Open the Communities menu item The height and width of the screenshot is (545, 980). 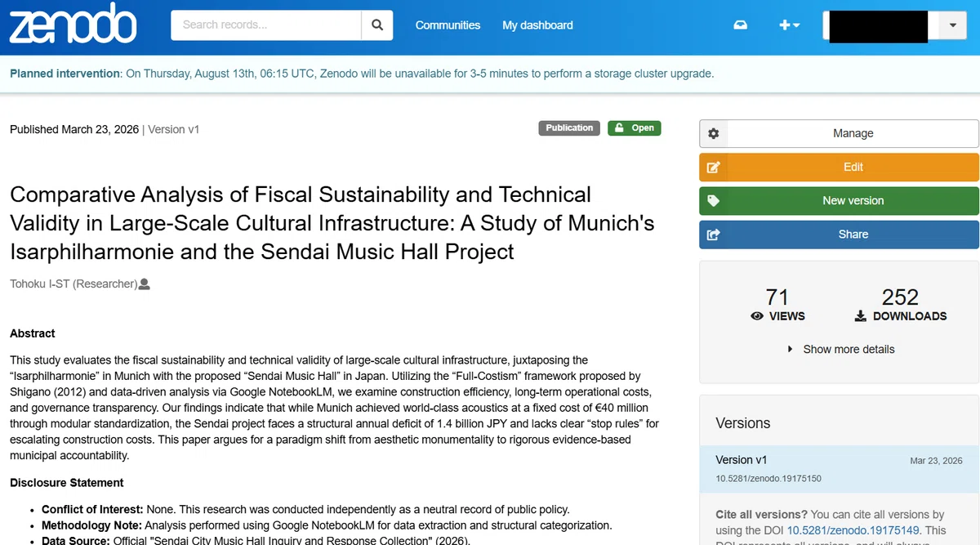[x=448, y=25]
